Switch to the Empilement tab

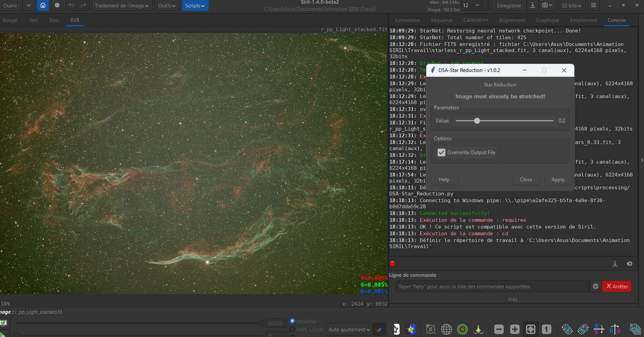583,20
